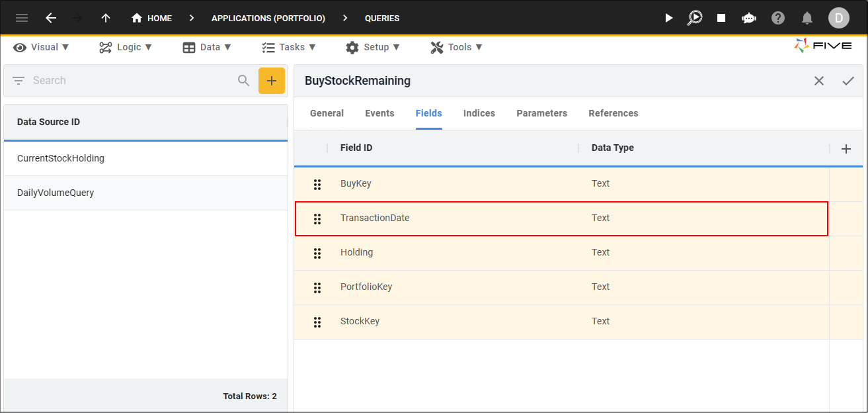
Task: Open the Logic menu
Action: [x=126, y=47]
